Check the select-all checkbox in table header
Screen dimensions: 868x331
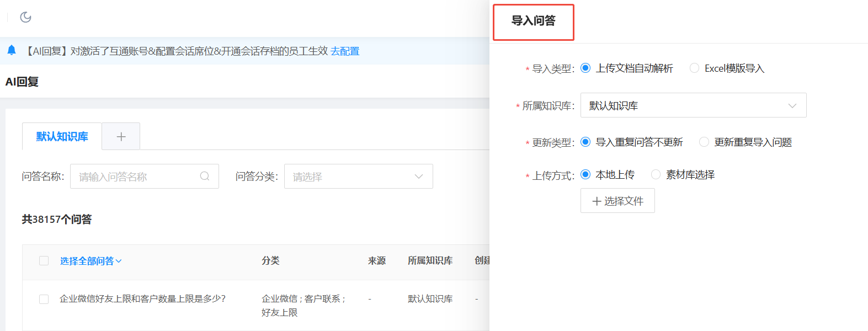[x=44, y=261]
